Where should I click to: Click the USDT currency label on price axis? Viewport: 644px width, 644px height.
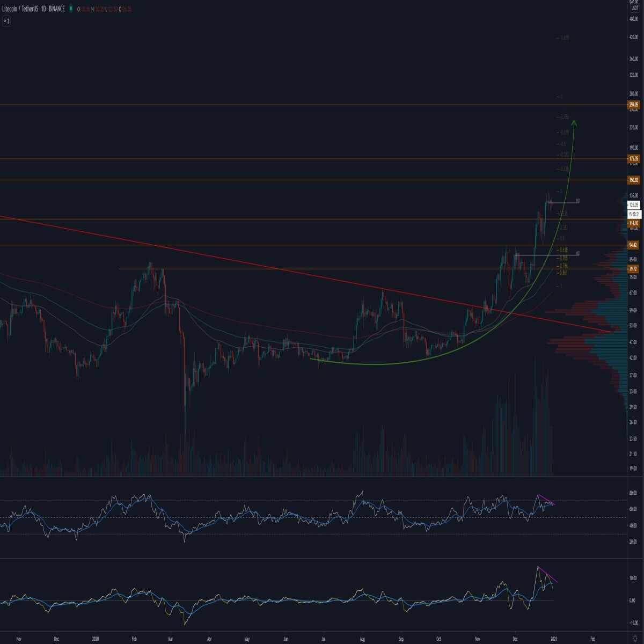634,9
